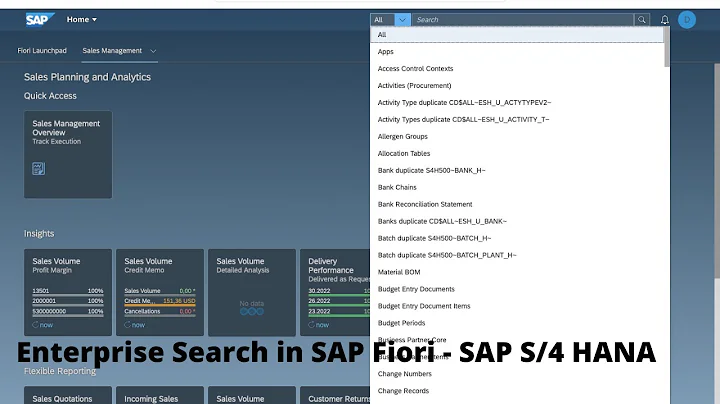Select All in the scope list
Screen dimensions: 720x404
pyautogui.click(x=517, y=34)
